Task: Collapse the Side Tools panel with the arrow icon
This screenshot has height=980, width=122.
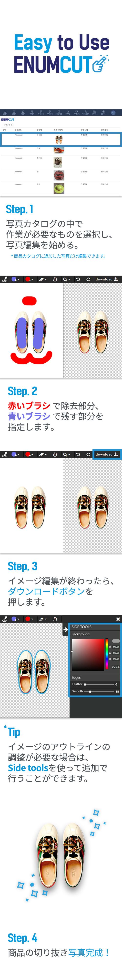Action: point(65,630)
